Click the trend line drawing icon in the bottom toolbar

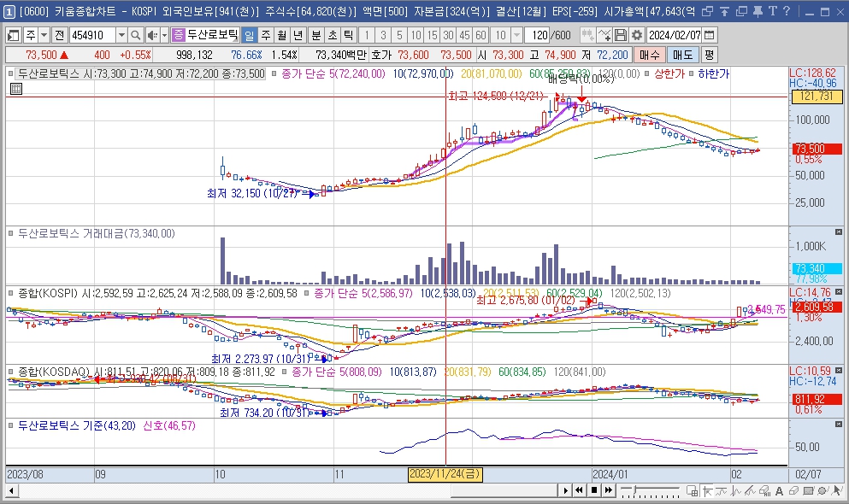pos(750,491)
